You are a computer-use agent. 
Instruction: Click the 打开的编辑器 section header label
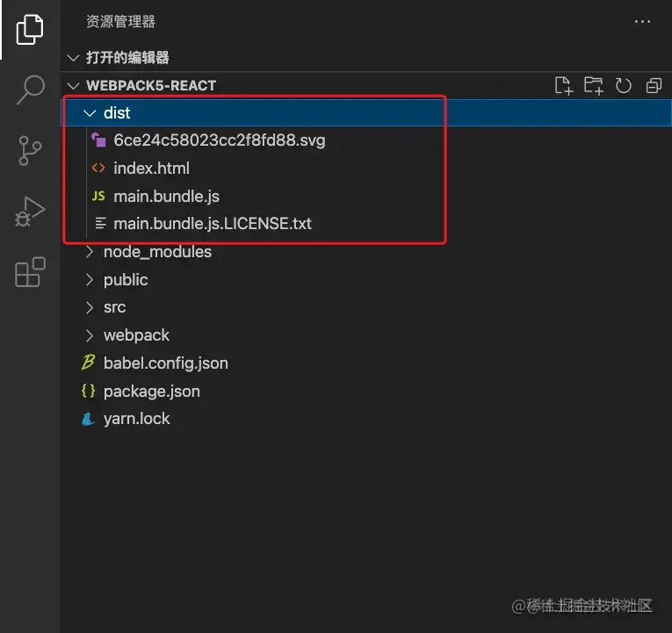pos(127,57)
